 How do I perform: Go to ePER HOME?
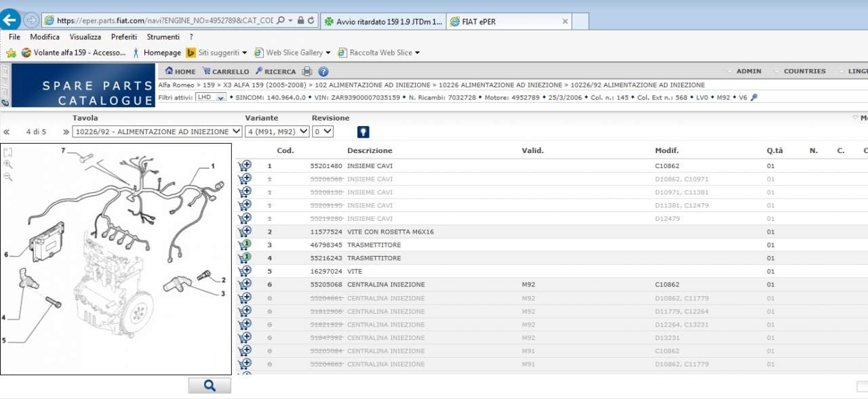click(x=180, y=71)
